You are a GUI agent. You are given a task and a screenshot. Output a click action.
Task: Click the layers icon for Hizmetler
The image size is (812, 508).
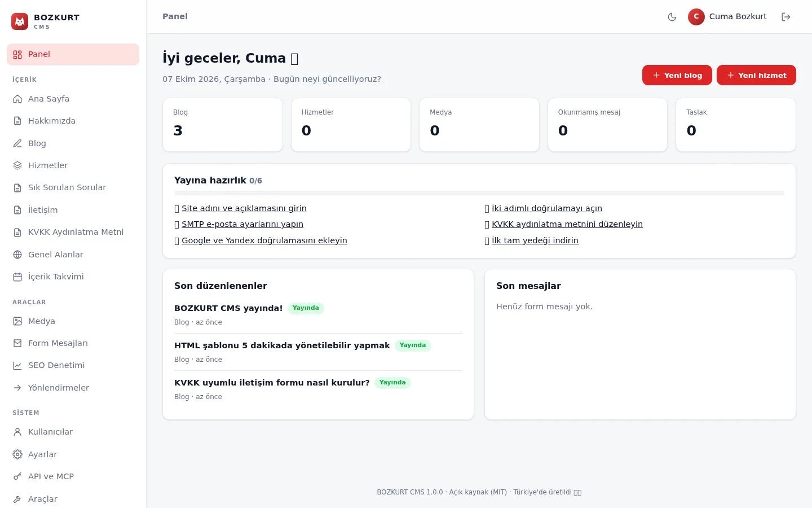coord(17,165)
